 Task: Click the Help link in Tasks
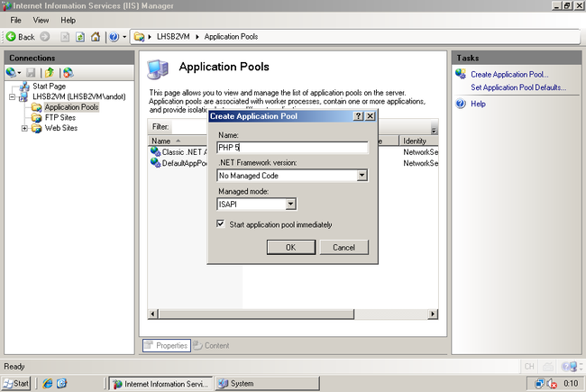tap(478, 104)
